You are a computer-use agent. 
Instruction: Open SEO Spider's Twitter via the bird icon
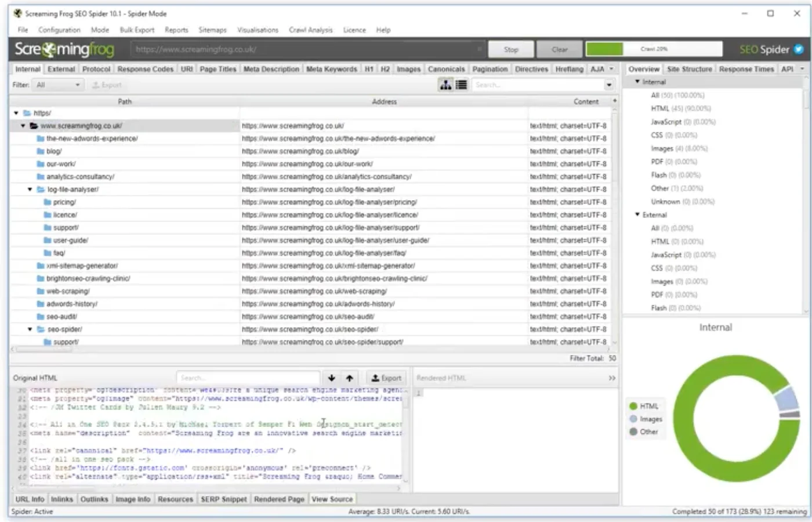(799, 49)
